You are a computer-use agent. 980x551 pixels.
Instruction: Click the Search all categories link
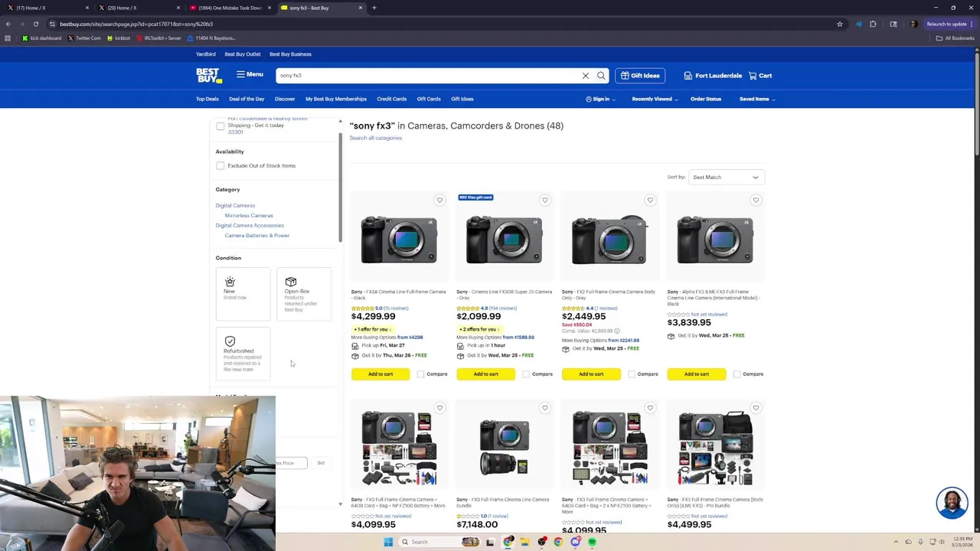pyautogui.click(x=375, y=138)
